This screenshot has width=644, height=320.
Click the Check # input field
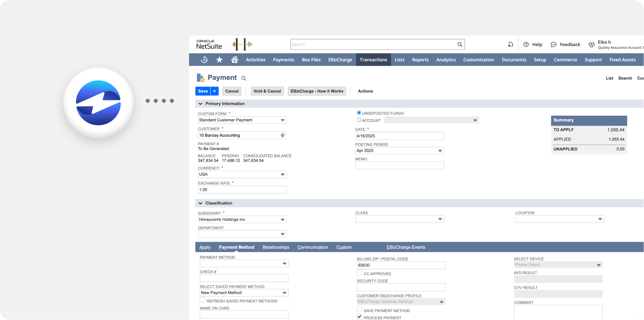(x=244, y=278)
